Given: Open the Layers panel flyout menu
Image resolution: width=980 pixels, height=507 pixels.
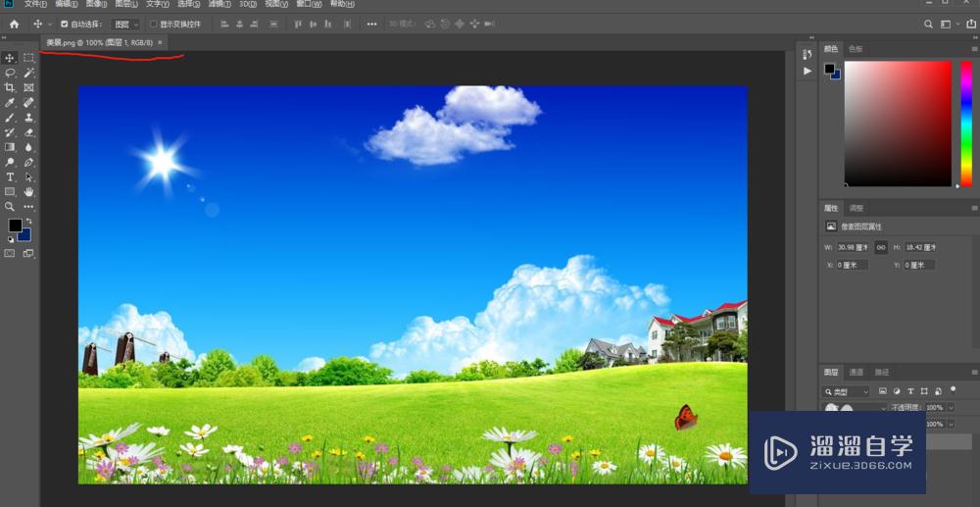Looking at the screenshot, I should [976, 373].
